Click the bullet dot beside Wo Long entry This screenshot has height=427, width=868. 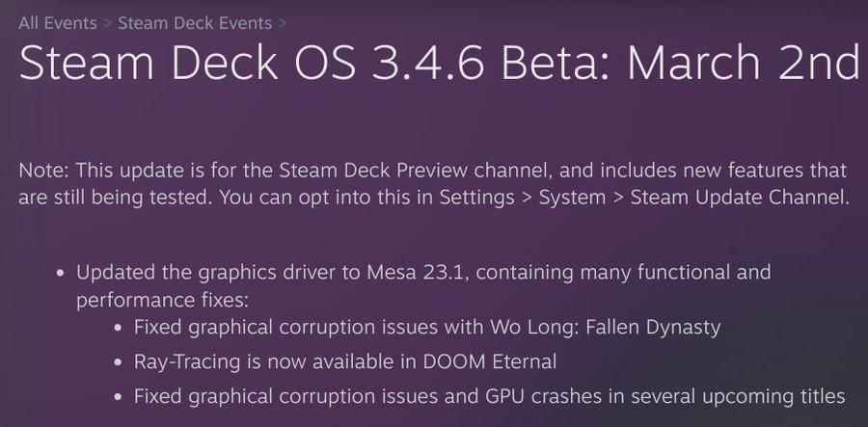coord(118,329)
